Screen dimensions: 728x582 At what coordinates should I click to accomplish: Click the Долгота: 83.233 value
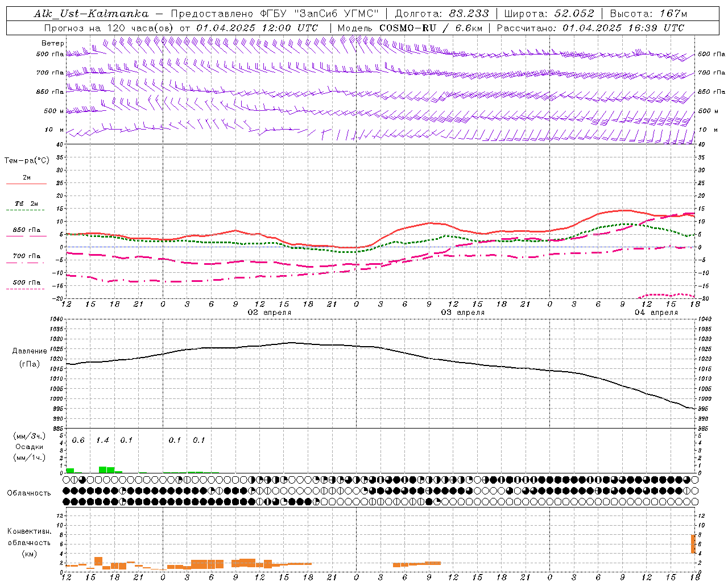pyautogui.click(x=441, y=14)
